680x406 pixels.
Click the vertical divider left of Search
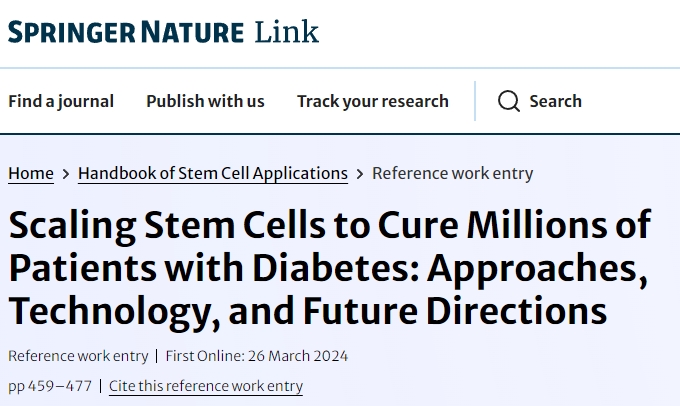(x=474, y=101)
